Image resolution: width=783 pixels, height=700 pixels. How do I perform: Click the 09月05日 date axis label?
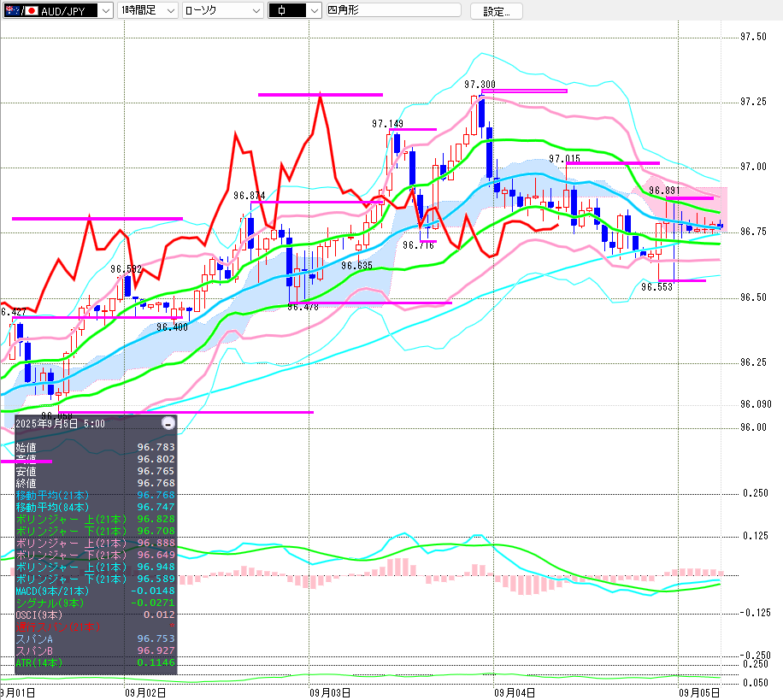(x=699, y=693)
